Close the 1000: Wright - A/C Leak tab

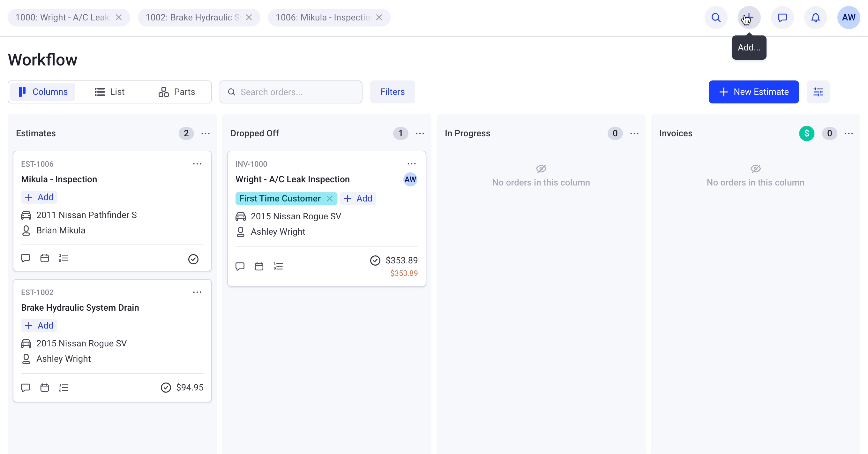[x=119, y=18]
